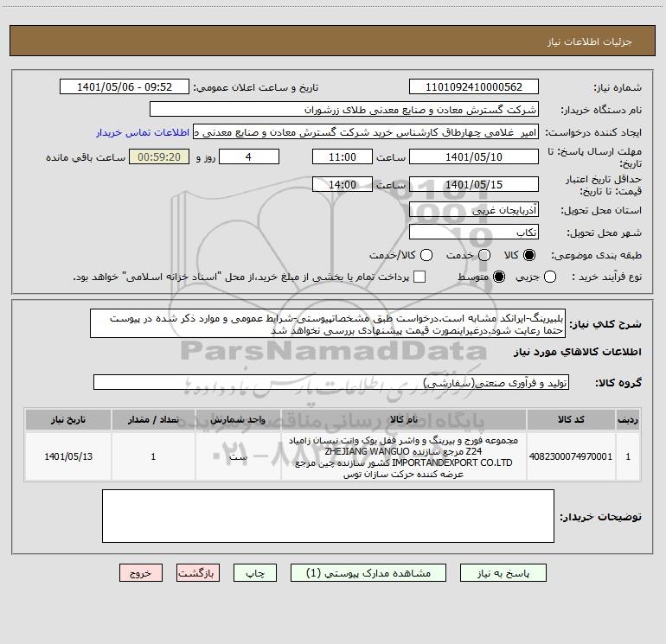666x644 pixels.
Task: Click the buyer organization name field
Action: tap(344, 110)
